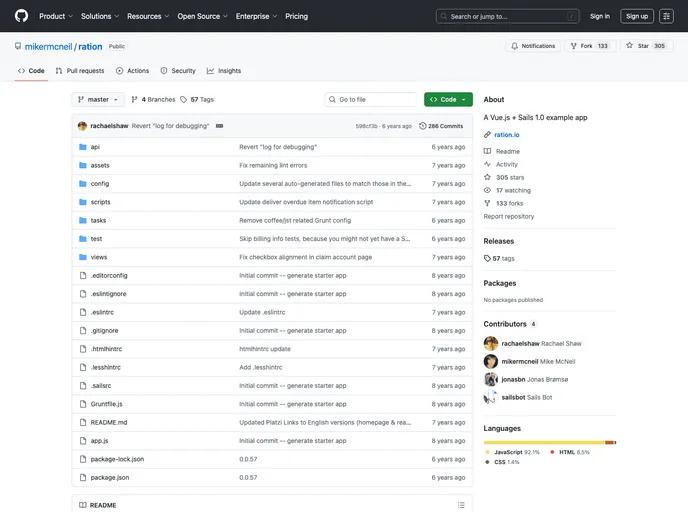Open the .sailsrc file
This screenshot has height=512, width=688.
[x=100, y=386]
